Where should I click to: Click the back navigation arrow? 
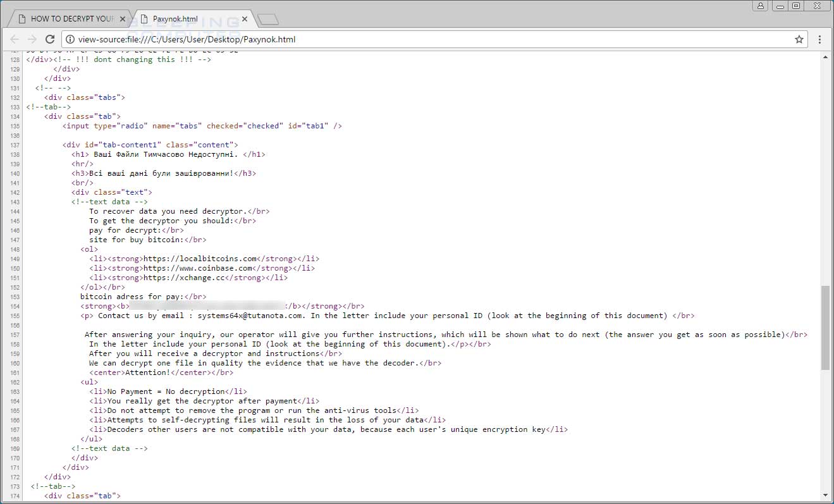15,39
